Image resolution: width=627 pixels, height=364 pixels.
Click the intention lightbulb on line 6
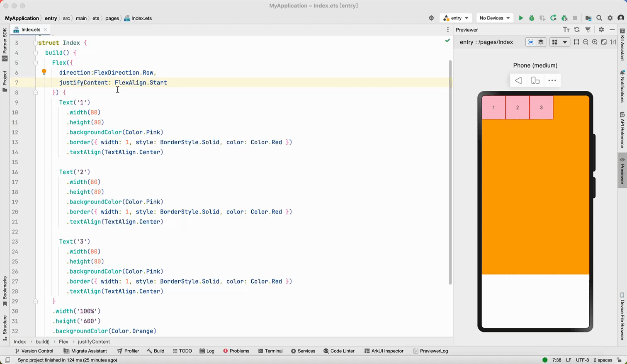[44, 72]
